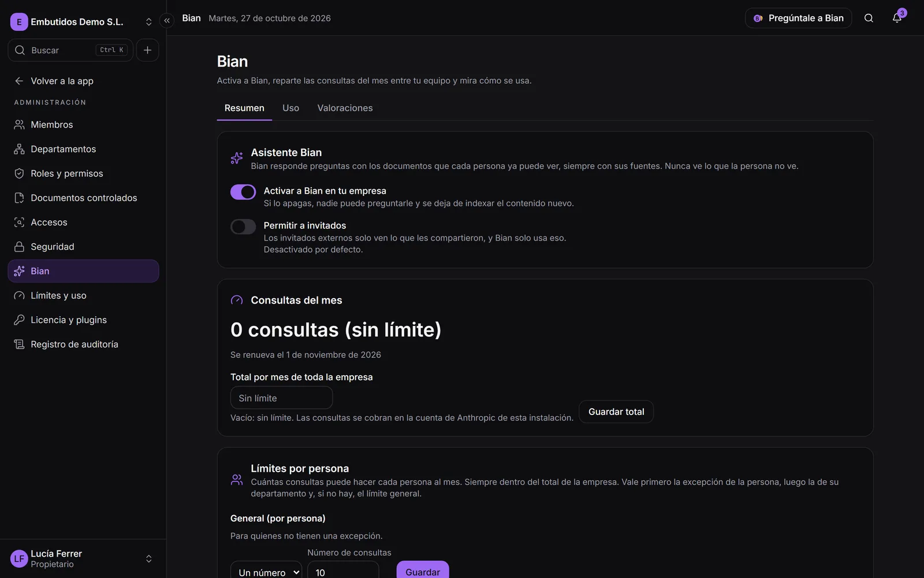Open the notifications bell
The height and width of the screenshot is (578, 924).
click(x=897, y=18)
